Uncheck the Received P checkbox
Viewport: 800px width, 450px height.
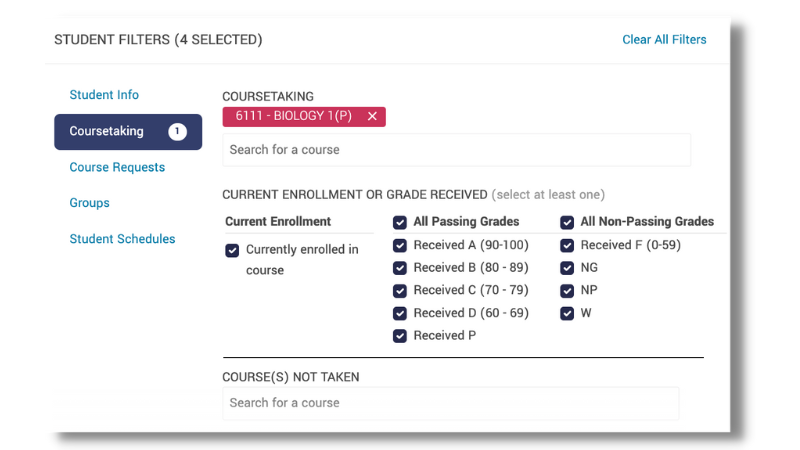click(400, 336)
